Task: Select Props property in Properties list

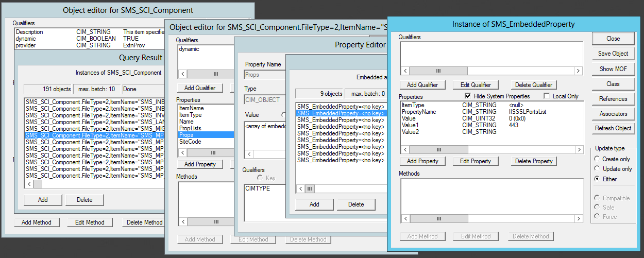Action: pyautogui.click(x=206, y=135)
